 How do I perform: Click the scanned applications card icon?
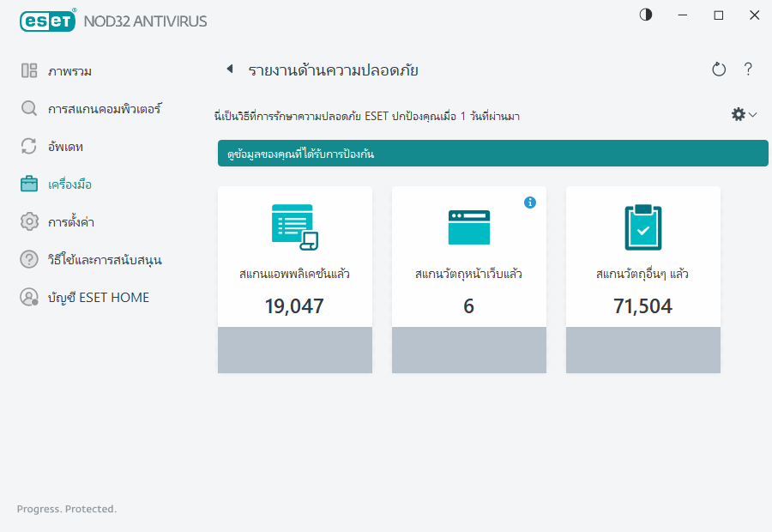coord(294,225)
